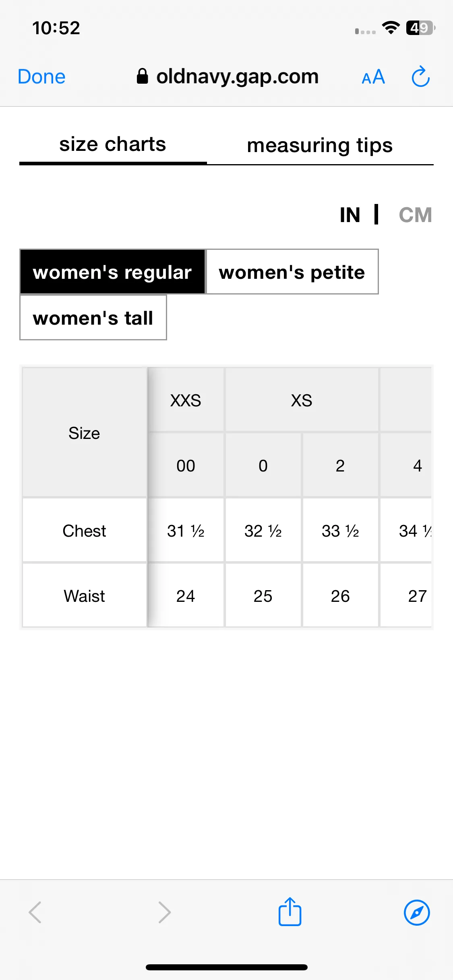Select the women's petite size option
Viewport: 453px width, 980px height.
pyautogui.click(x=292, y=272)
